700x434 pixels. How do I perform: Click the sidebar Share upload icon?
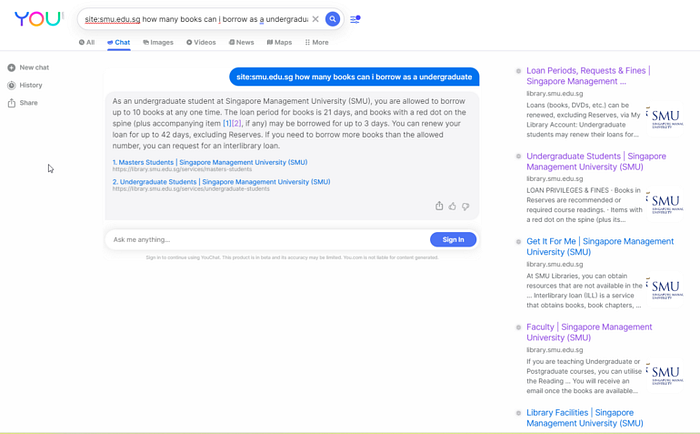pos(12,103)
